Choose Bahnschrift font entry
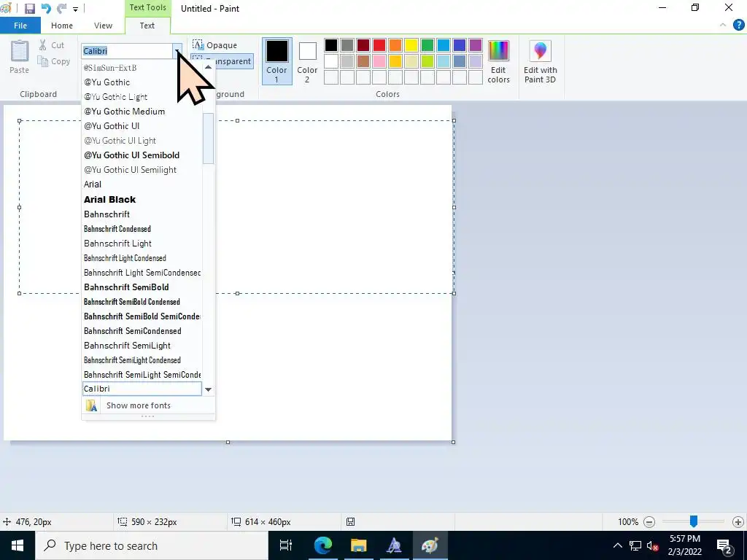Viewport: 747px width, 560px height. click(142, 214)
